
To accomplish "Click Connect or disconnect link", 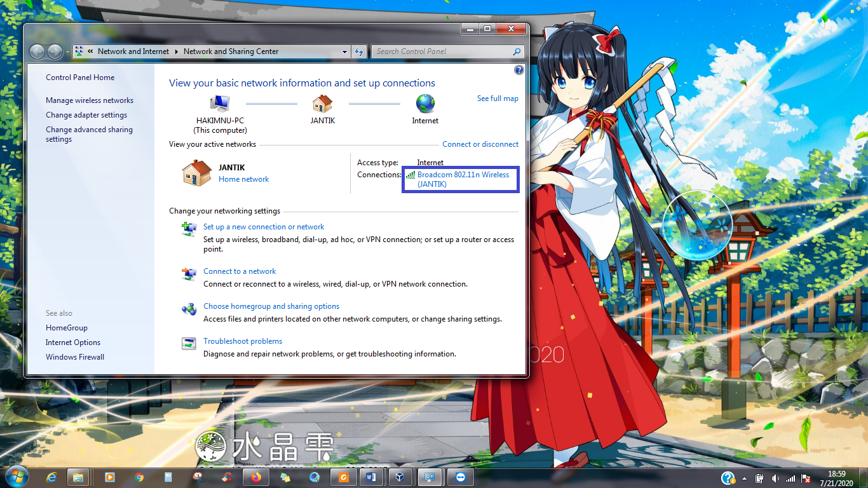I will click(x=480, y=144).
